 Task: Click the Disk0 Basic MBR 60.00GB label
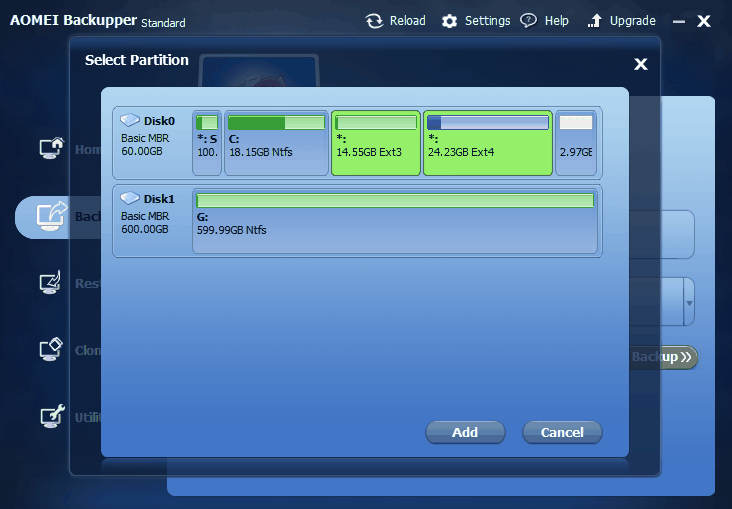click(x=145, y=145)
